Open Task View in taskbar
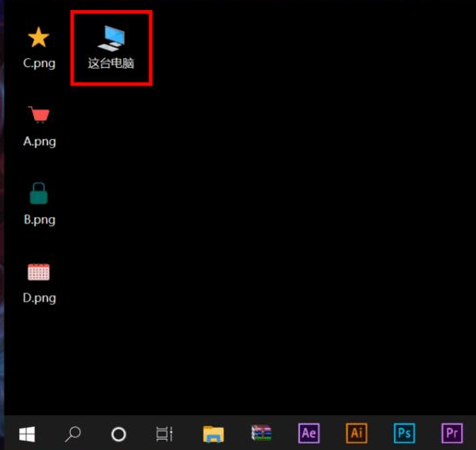Viewport: 476px width, 450px height. [164, 434]
